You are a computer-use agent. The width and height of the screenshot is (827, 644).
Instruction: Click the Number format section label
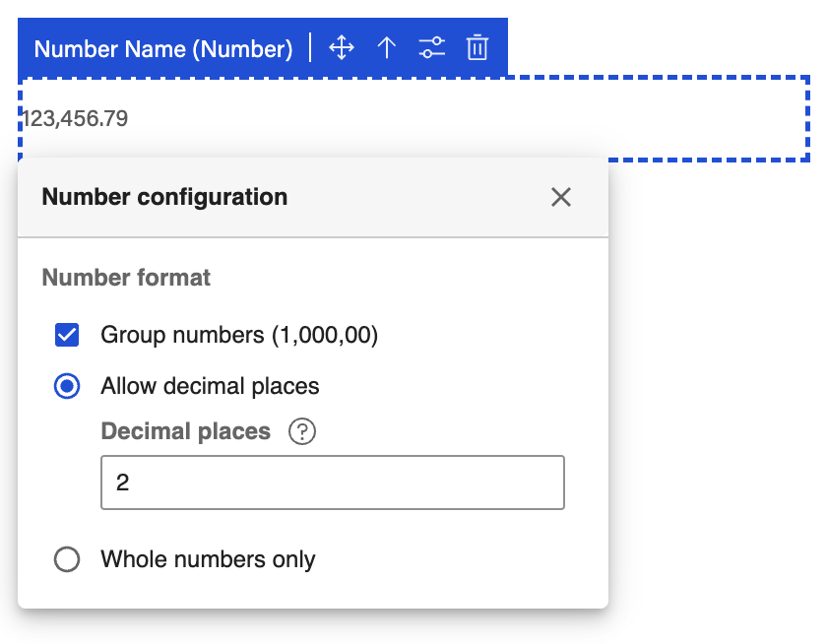(x=126, y=278)
